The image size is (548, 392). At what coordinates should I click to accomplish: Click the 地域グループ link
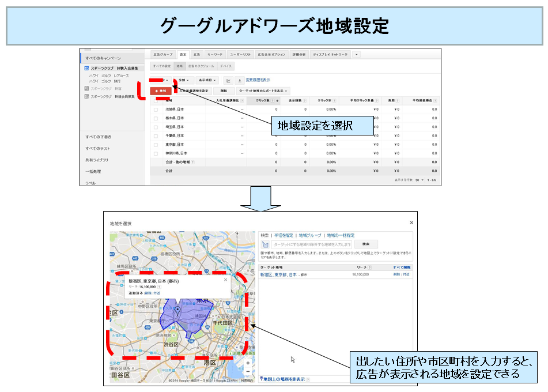[310, 235]
